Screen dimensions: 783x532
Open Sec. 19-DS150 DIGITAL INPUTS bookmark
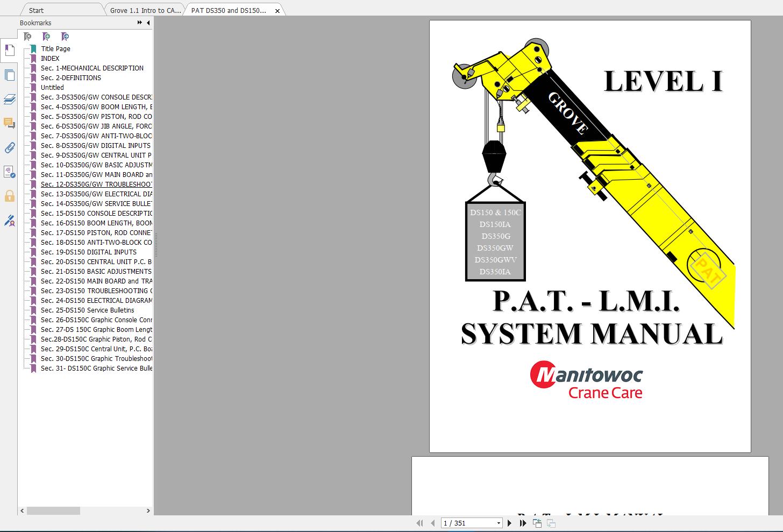coord(89,252)
